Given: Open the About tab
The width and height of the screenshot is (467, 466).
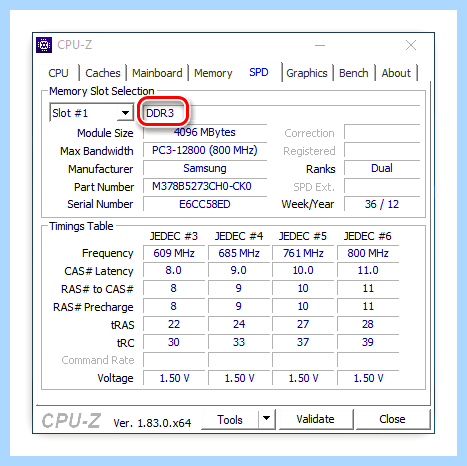Looking at the screenshot, I should pos(396,73).
